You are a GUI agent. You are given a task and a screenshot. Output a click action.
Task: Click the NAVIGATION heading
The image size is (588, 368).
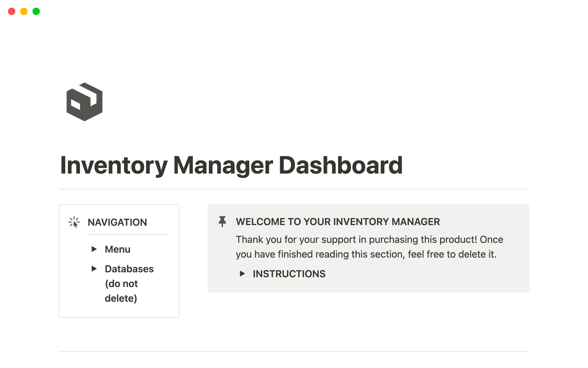coord(117,222)
